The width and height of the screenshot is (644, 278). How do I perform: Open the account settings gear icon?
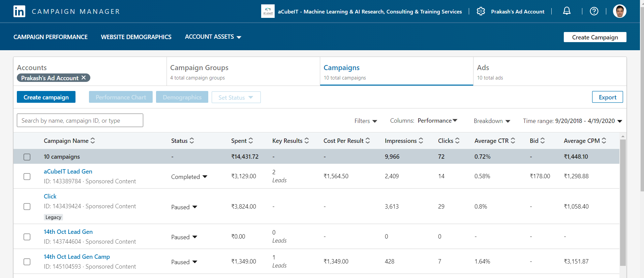coord(481,11)
